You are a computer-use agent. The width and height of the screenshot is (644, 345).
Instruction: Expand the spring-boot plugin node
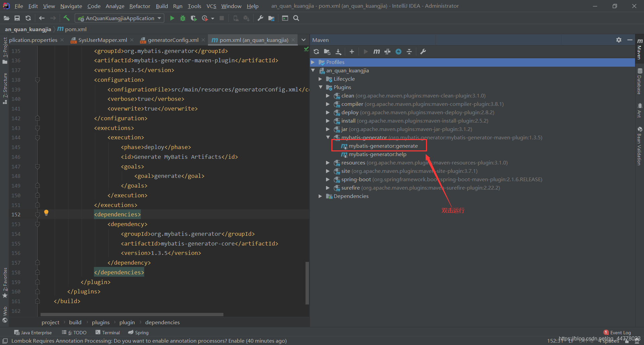click(328, 180)
